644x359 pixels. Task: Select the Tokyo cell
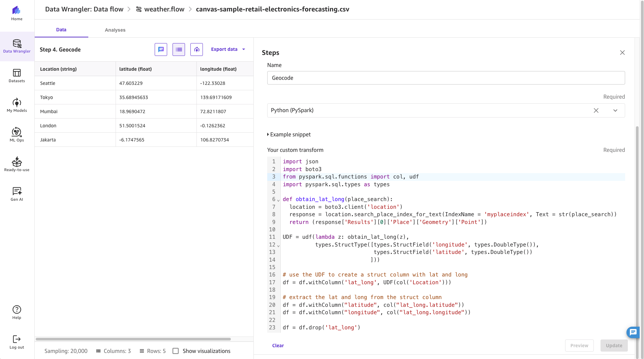coord(75,97)
